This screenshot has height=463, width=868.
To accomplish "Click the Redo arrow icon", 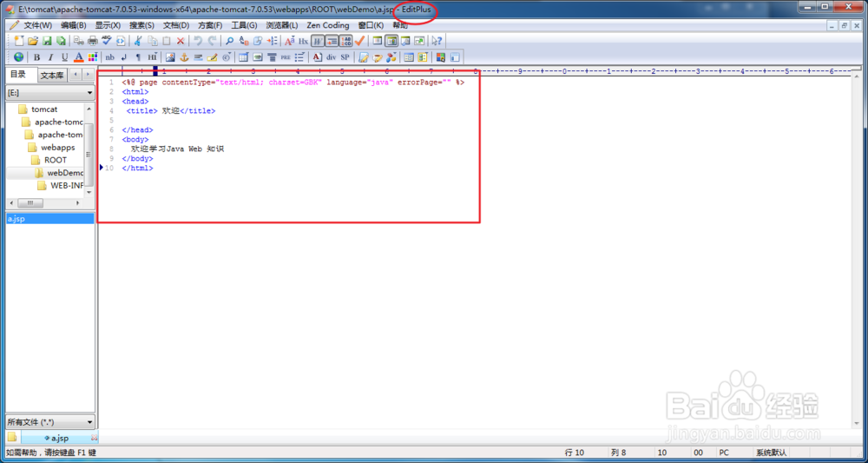I will (212, 41).
